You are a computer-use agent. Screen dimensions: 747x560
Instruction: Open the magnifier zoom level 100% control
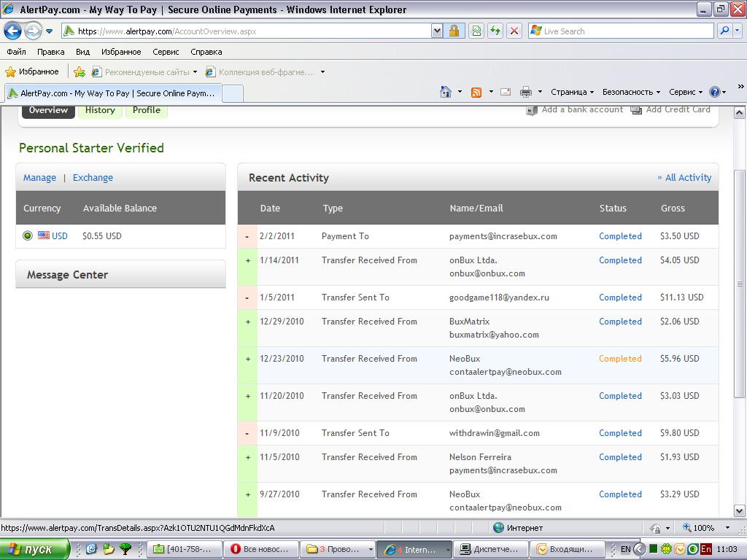click(698, 528)
